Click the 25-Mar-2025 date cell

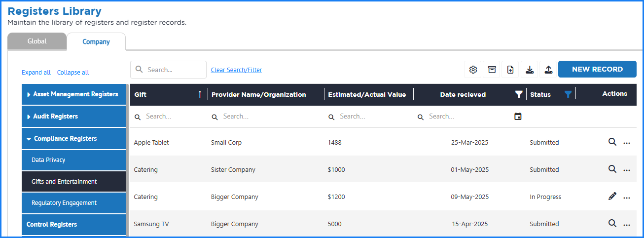pos(470,143)
